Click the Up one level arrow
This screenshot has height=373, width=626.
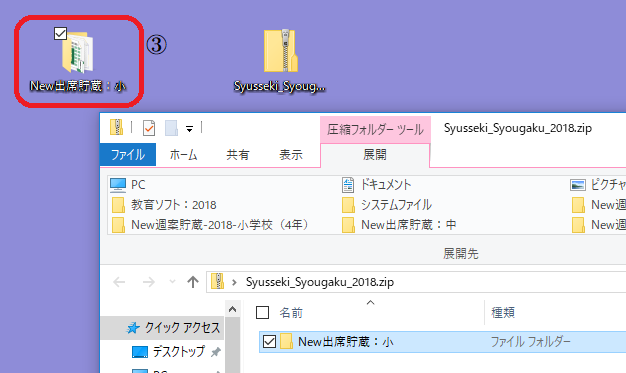[x=193, y=282]
